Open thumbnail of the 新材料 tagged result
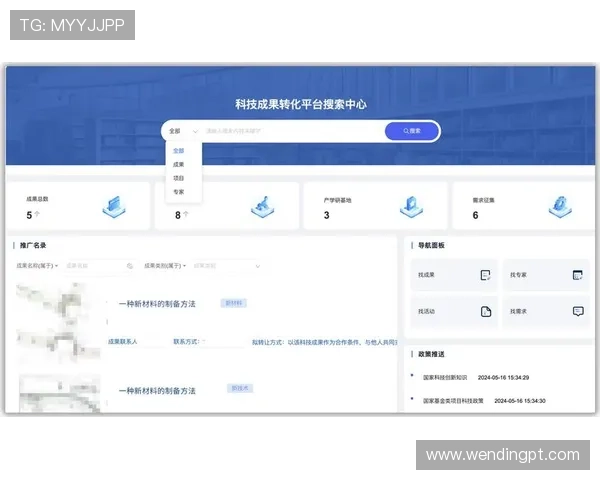600x480 pixels. [x=59, y=322]
